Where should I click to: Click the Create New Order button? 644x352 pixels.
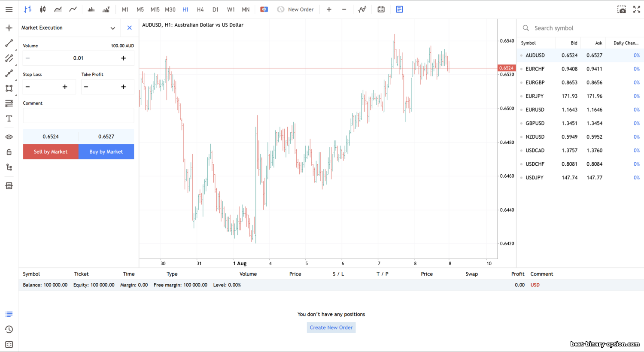click(x=331, y=328)
